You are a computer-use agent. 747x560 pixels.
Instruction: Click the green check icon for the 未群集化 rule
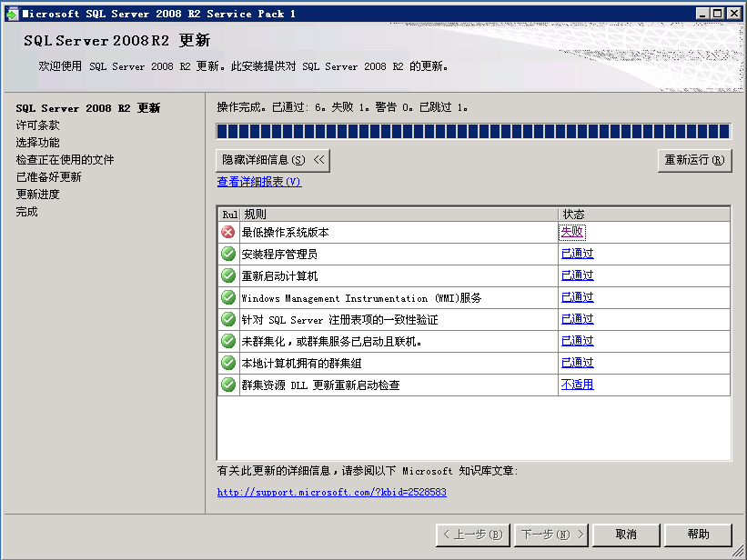pos(228,341)
